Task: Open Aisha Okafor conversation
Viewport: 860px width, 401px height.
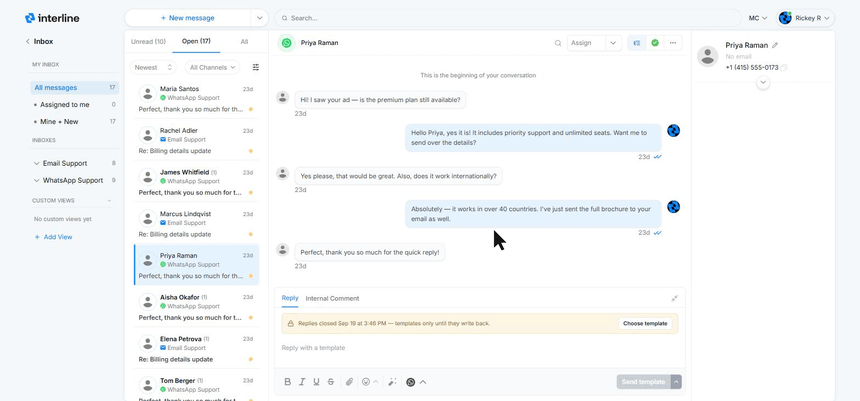Action: pos(196,307)
